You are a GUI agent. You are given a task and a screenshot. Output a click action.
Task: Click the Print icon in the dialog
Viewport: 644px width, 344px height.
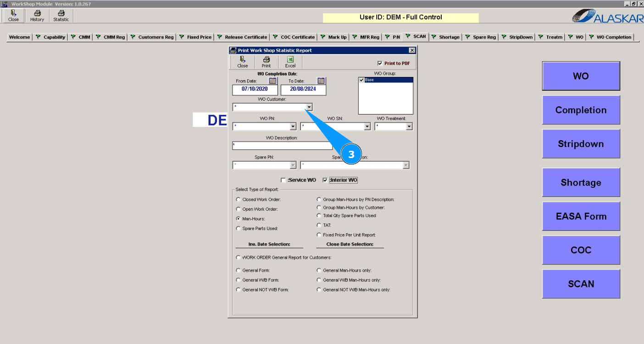(x=266, y=62)
